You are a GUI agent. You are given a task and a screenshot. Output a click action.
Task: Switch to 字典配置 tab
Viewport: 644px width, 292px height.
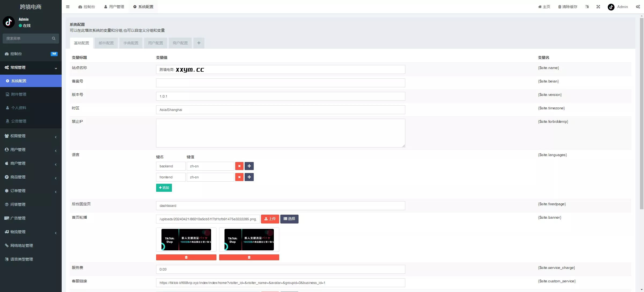131,43
